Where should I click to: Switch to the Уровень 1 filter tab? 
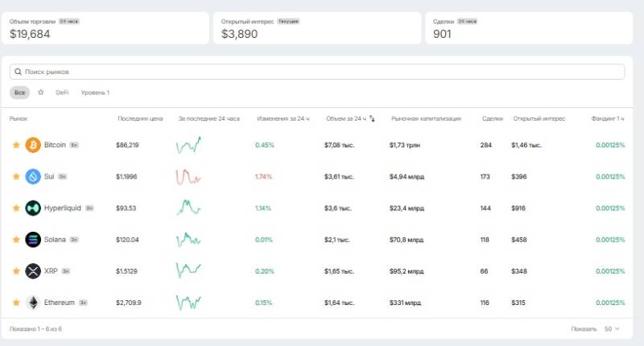point(95,93)
